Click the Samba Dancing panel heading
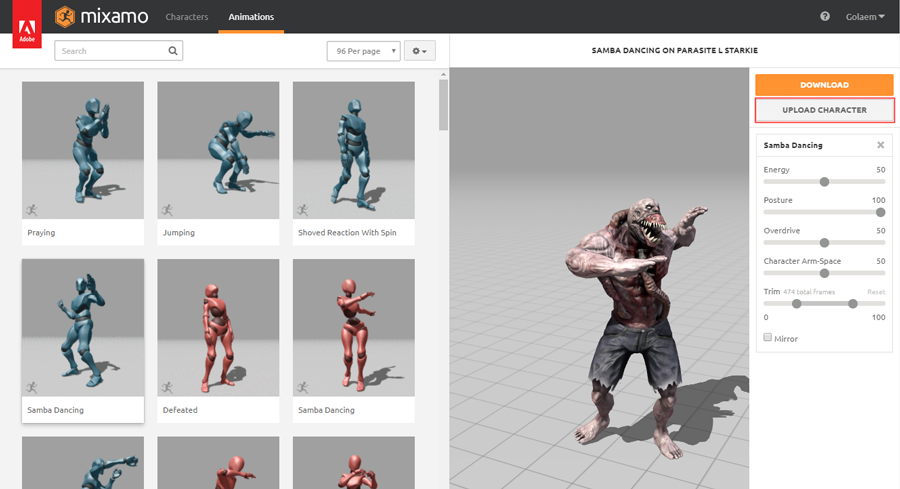This screenshot has width=900, height=489. 793,145
